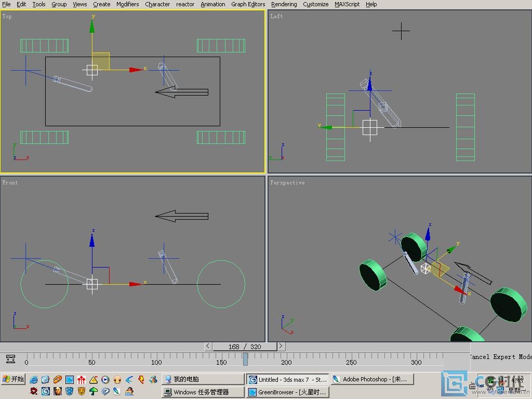Open the Rendering menu

tap(284, 4)
